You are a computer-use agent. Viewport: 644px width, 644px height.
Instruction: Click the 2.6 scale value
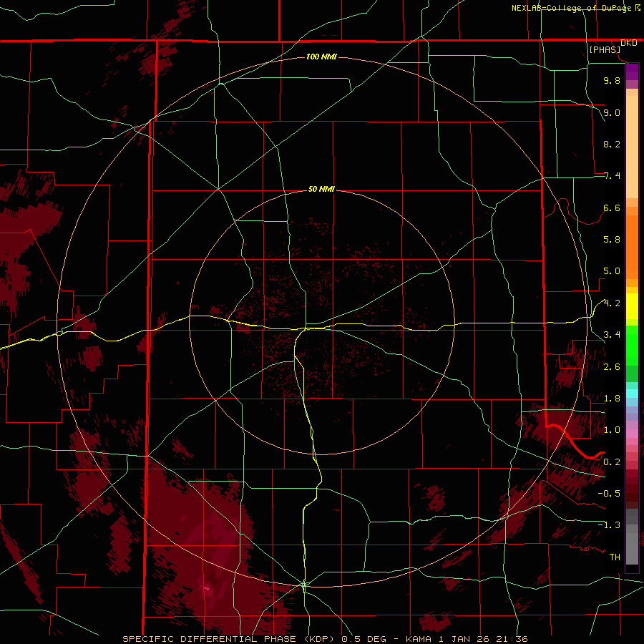click(x=612, y=367)
